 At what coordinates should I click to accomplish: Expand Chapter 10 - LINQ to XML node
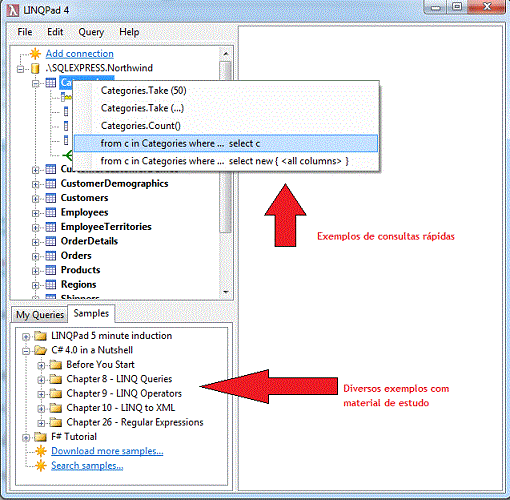(x=41, y=409)
